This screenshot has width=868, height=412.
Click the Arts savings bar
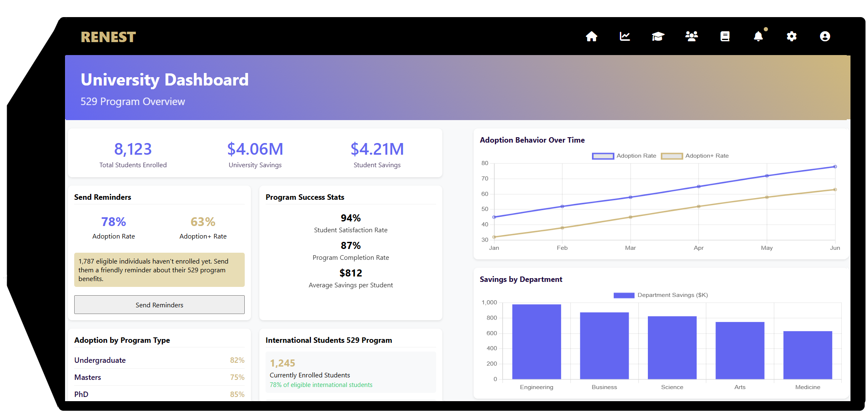(740, 351)
